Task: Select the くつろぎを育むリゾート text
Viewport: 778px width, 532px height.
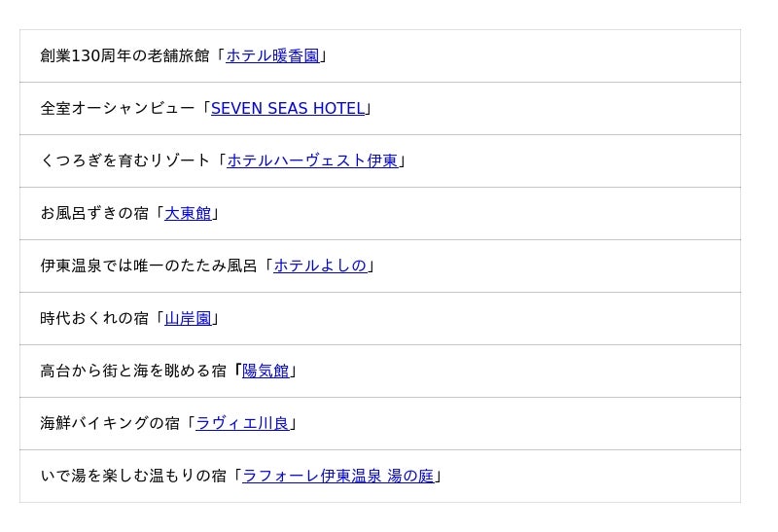Action: coord(124,161)
